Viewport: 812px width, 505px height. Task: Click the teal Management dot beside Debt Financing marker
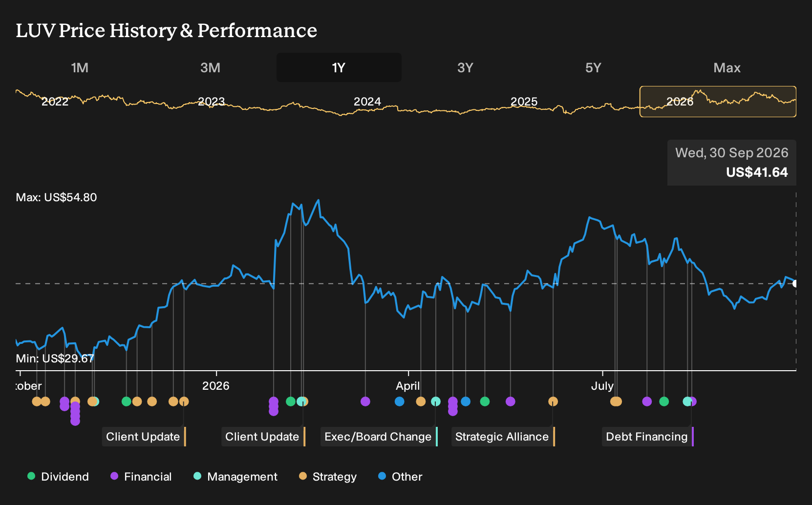(687, 401)
